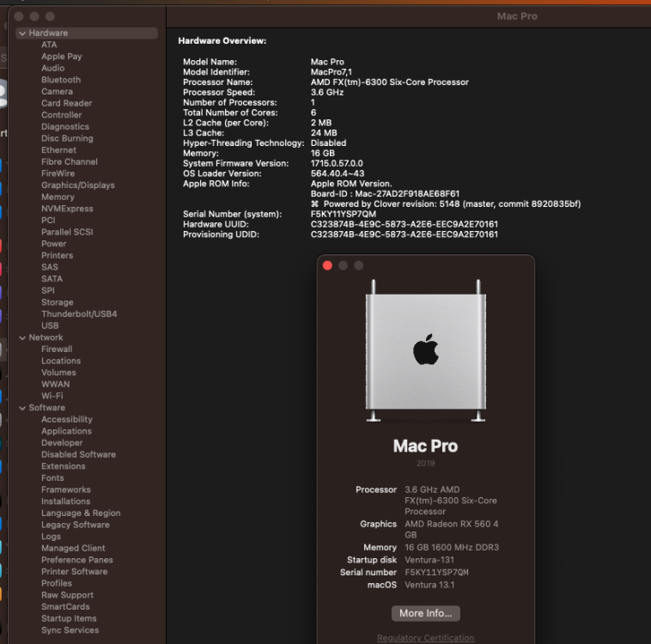Click the Mac Pro tower image
Screen dimensions: 651x644
426,351
